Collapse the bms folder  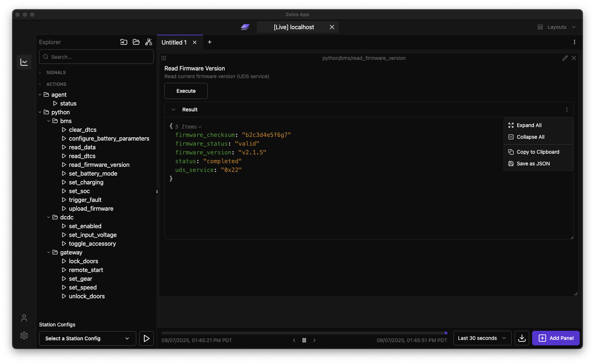tap(49, 121)
